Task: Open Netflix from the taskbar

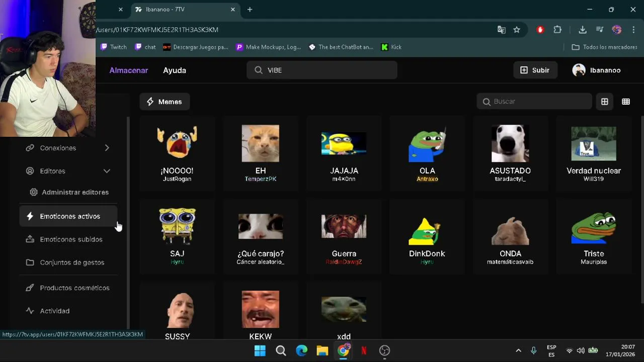Action: (364, 350)
